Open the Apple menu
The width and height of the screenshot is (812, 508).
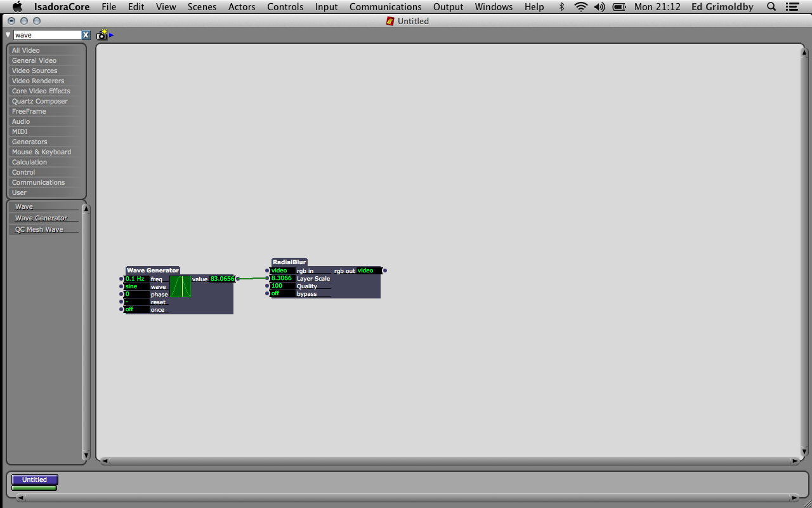(18, 7)
